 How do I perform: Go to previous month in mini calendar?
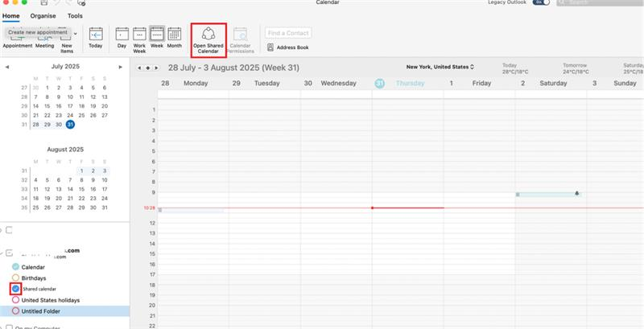point(7,67)
